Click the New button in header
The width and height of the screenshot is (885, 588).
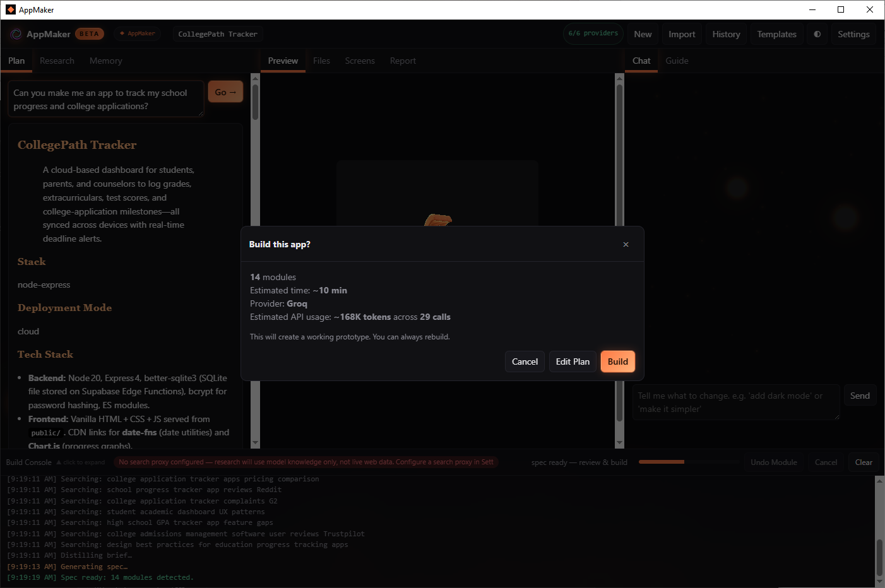click(643, 34)
